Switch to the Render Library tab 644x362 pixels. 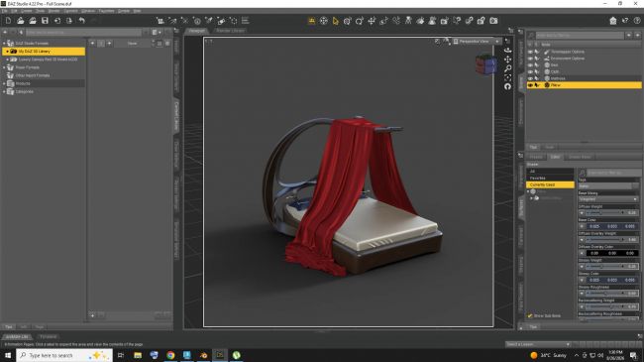pos(231,31)
